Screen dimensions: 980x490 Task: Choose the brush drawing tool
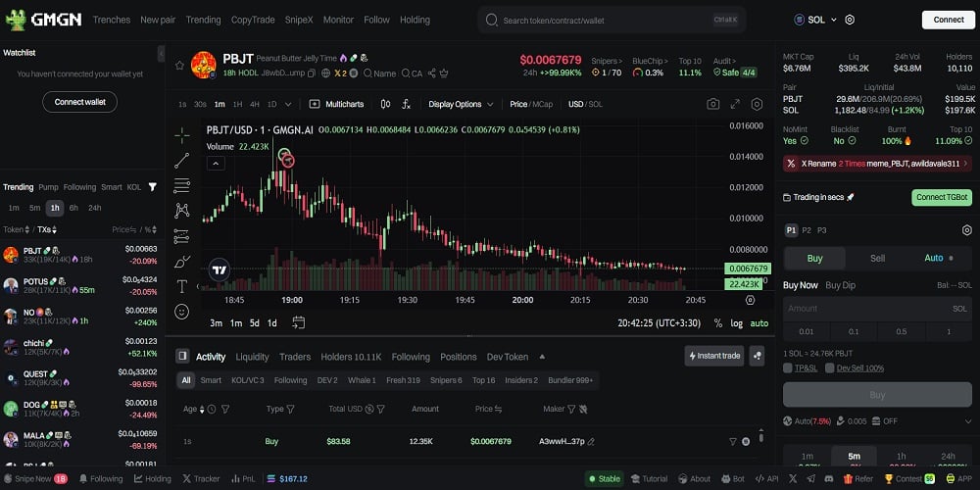pos(182,262)
